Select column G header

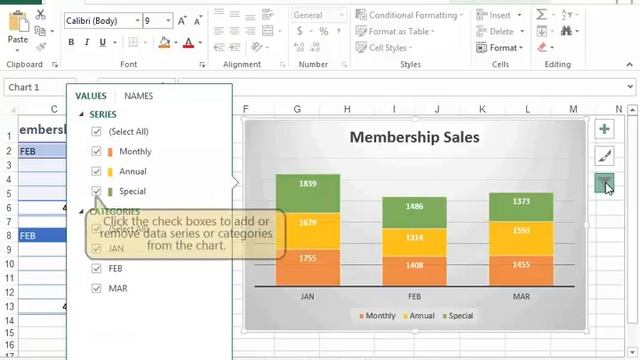coord(297,109)
